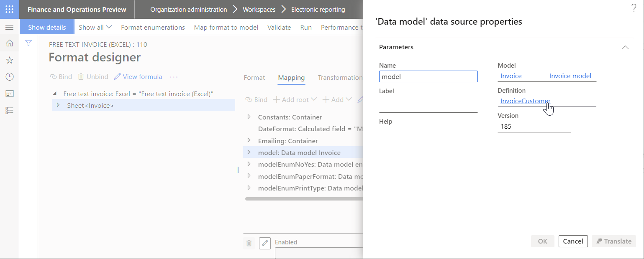Click the edit pencil icon near Enabled
This screenshot has height=259, width=644.
[x=264, y=243]
